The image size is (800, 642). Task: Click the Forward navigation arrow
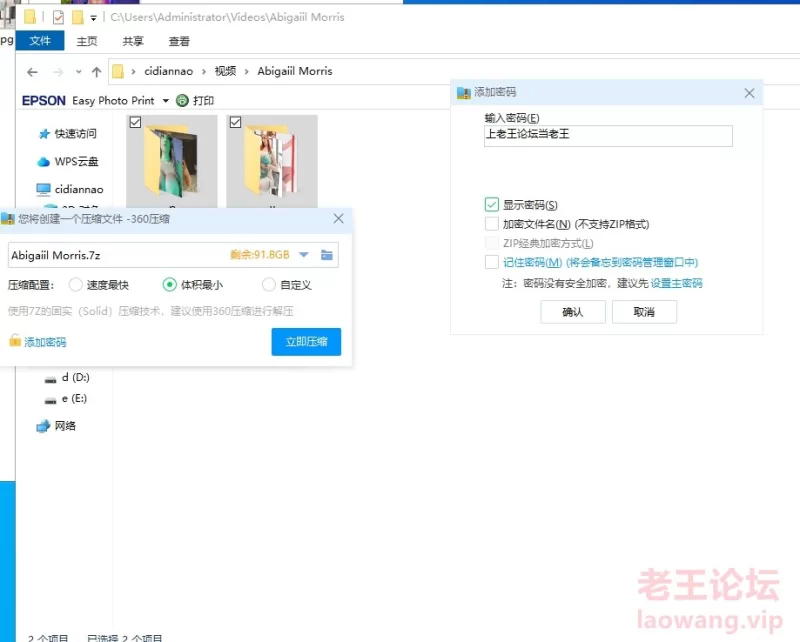(58, 72)
